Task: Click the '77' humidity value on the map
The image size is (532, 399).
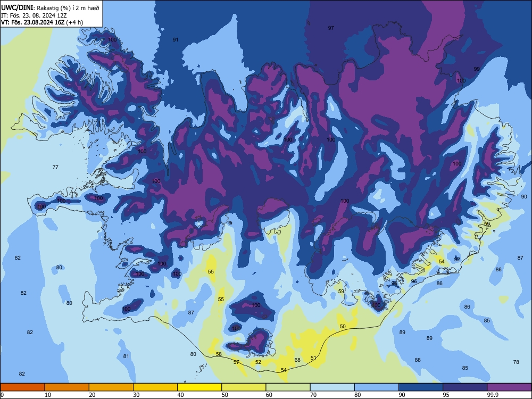Action: click(x=55, y=167)
